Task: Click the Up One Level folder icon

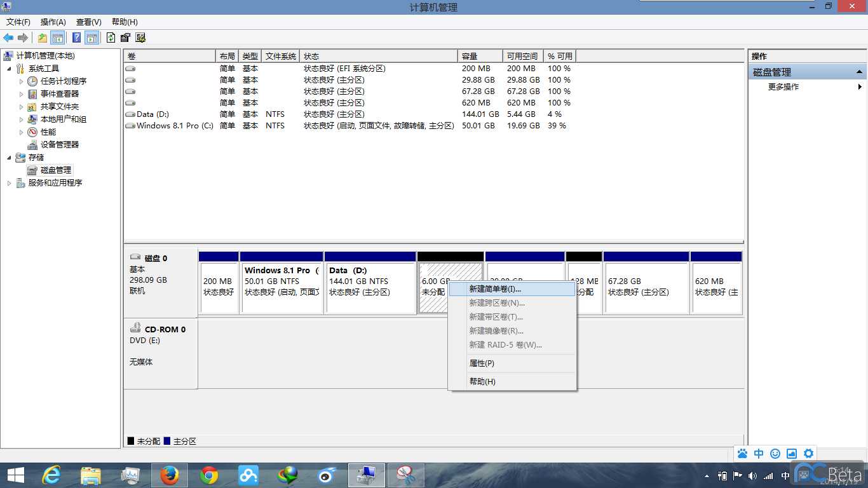Action: pos(43,38)
